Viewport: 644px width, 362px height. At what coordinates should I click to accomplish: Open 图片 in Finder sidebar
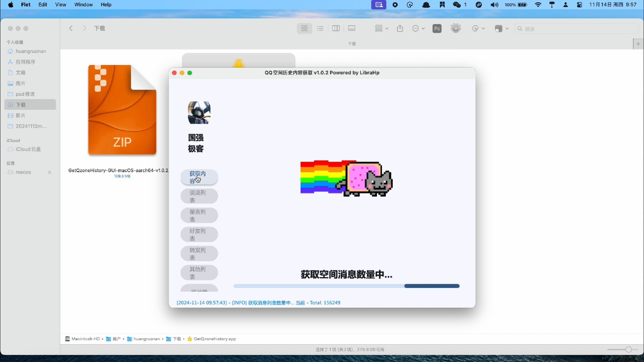tap(30, 83)
